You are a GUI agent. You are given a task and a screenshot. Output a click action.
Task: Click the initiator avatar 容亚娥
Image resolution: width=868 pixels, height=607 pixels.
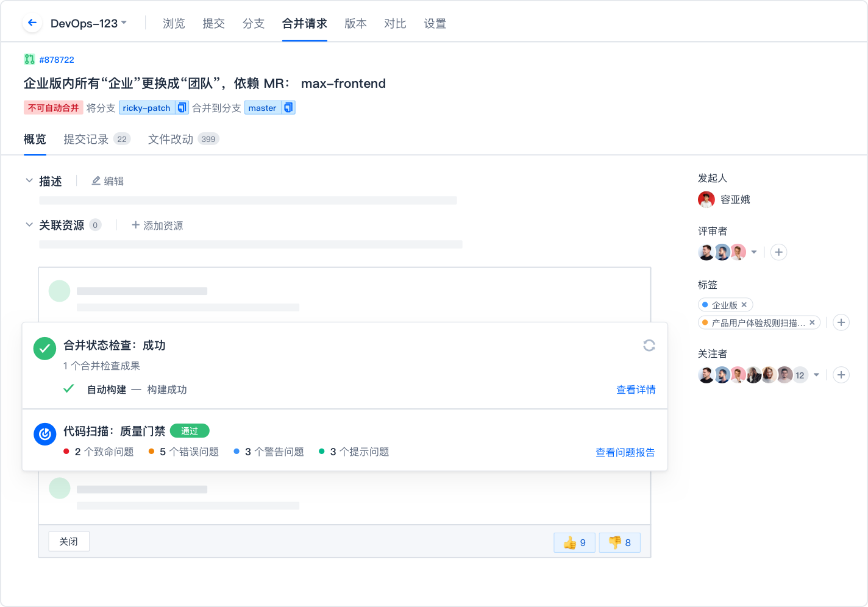(706, 199)
